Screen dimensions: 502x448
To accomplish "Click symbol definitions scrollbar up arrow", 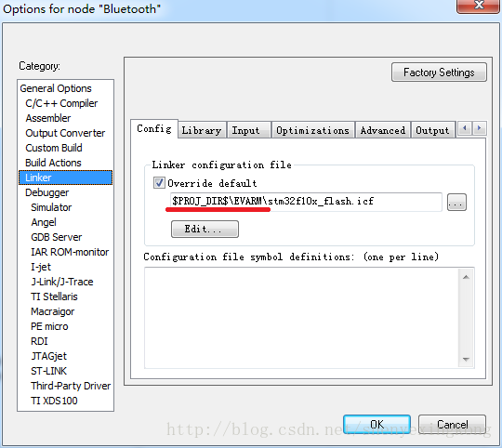I will 466,277.
